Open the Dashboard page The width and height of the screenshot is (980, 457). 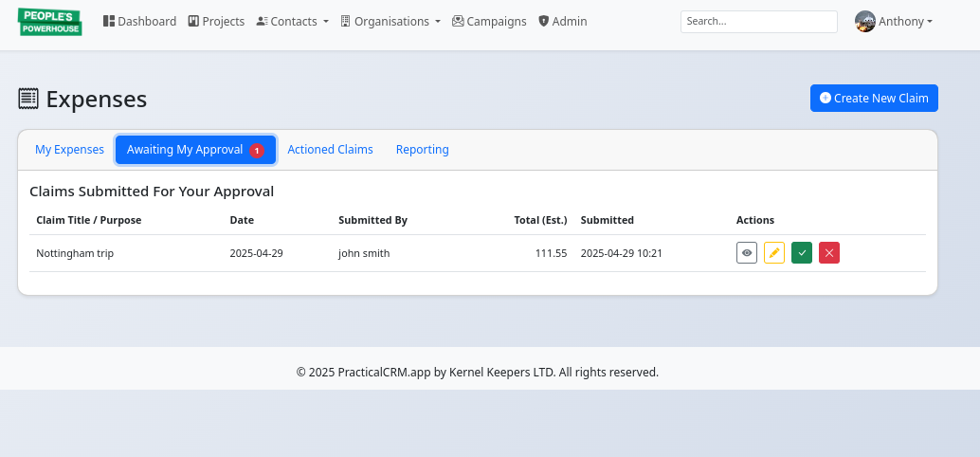point(139,21)
